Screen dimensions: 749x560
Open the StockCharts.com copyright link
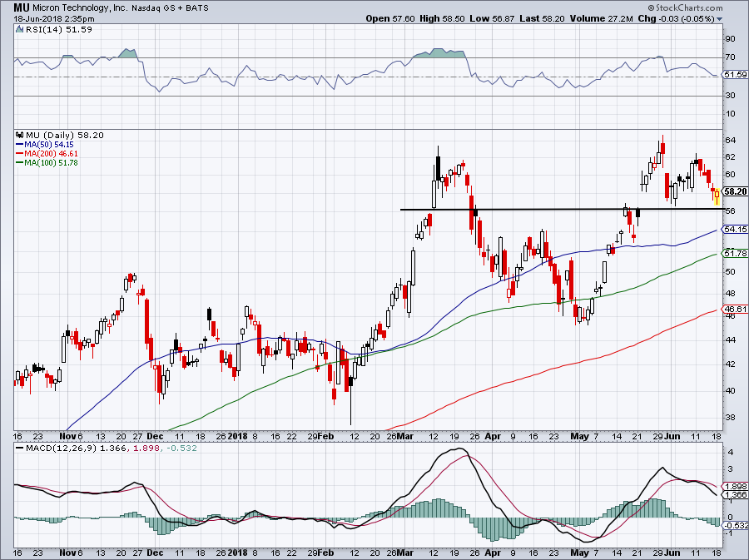[x=686, y=7]
